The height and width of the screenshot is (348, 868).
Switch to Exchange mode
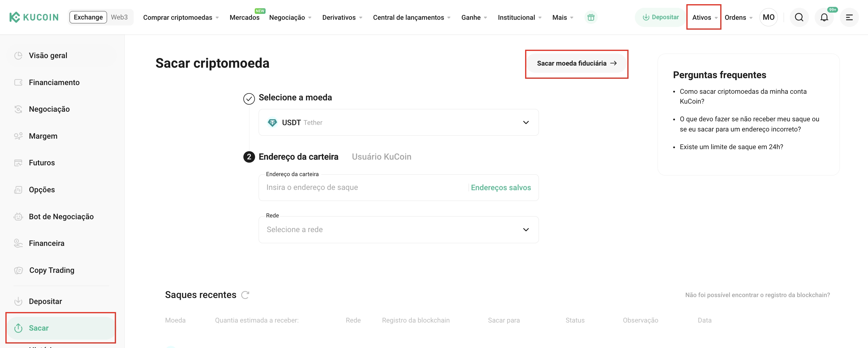click(x=88, y=17)
